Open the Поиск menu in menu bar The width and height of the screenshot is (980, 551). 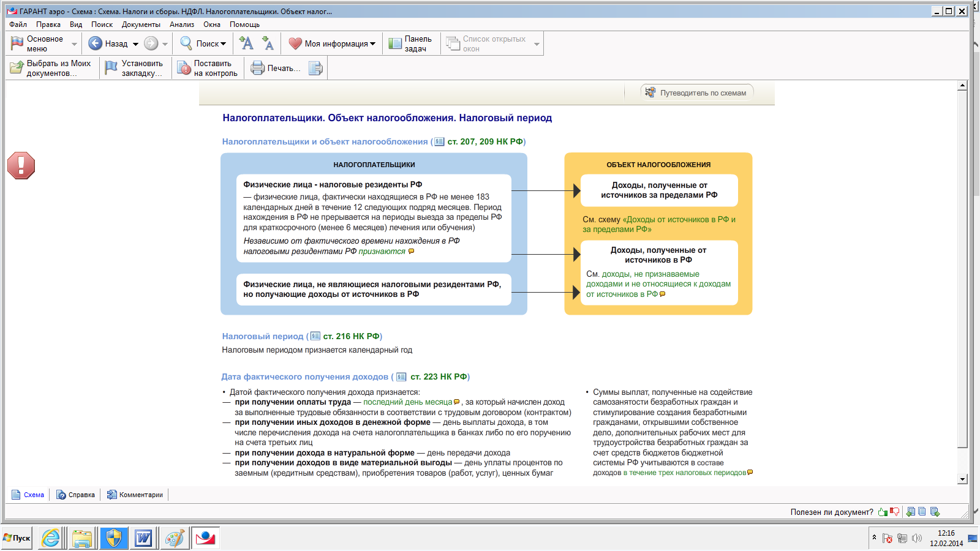(102, 24)
